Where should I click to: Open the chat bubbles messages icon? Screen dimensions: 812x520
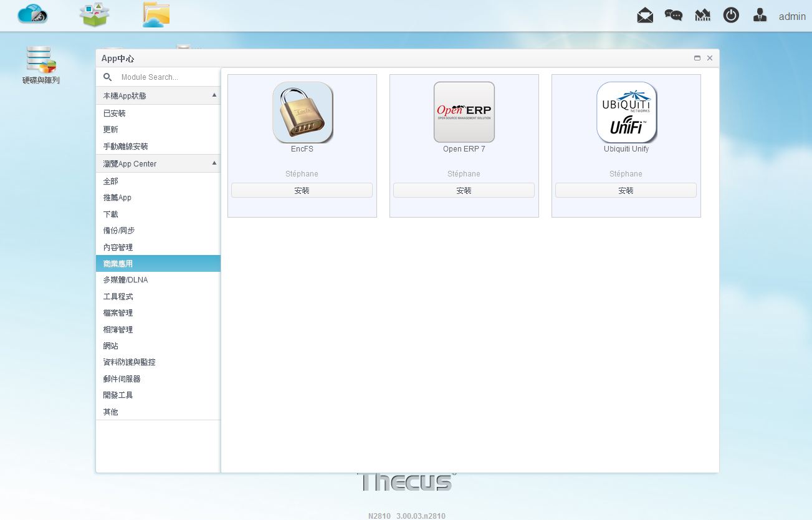(674, 16)
